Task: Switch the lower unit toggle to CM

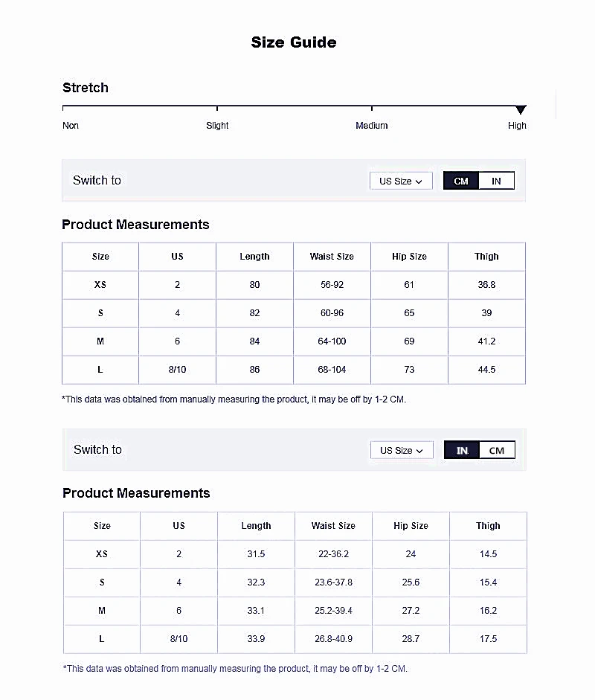Action: click(x=497, y=450)
